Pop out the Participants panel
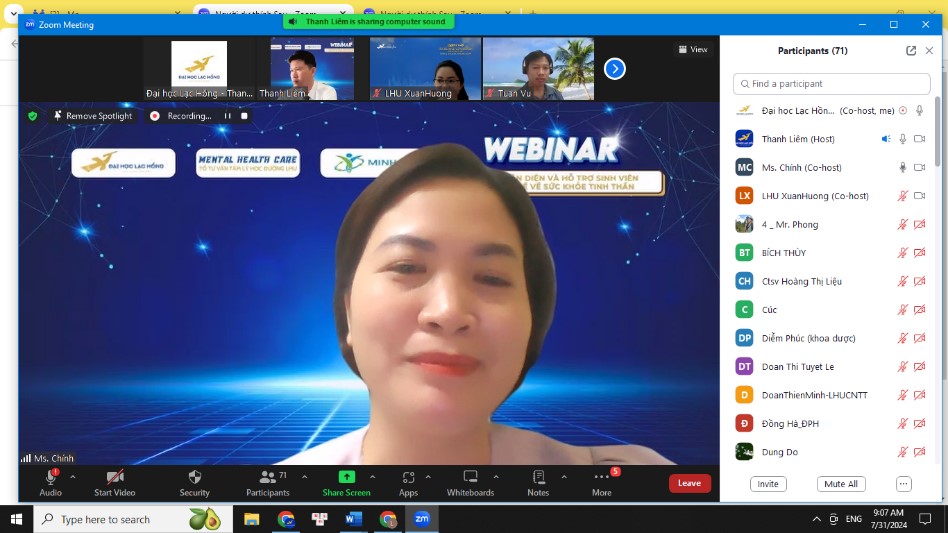948x533 pixels. click(911, 51)
